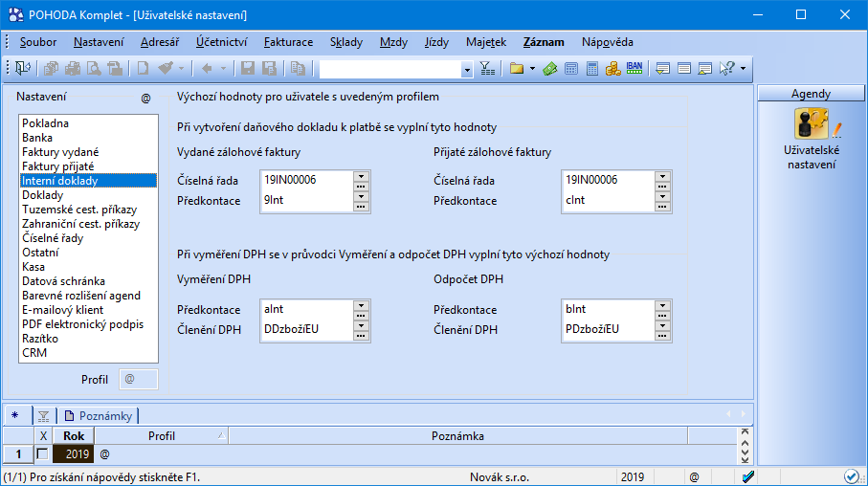
Task: Open the Nastavení menu
Action: (x=99, y=42)
